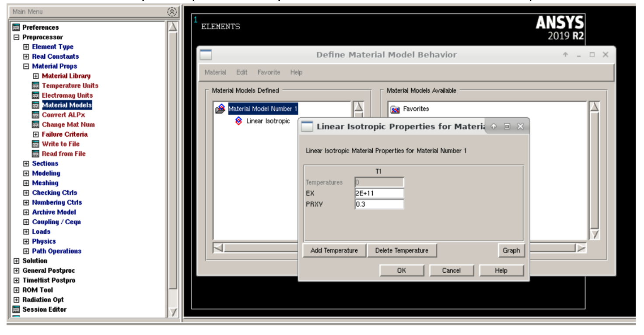Screen dimensions: 644x335
Task: Click the Linear Isotropic diamond icon
Action: (238, 121)
